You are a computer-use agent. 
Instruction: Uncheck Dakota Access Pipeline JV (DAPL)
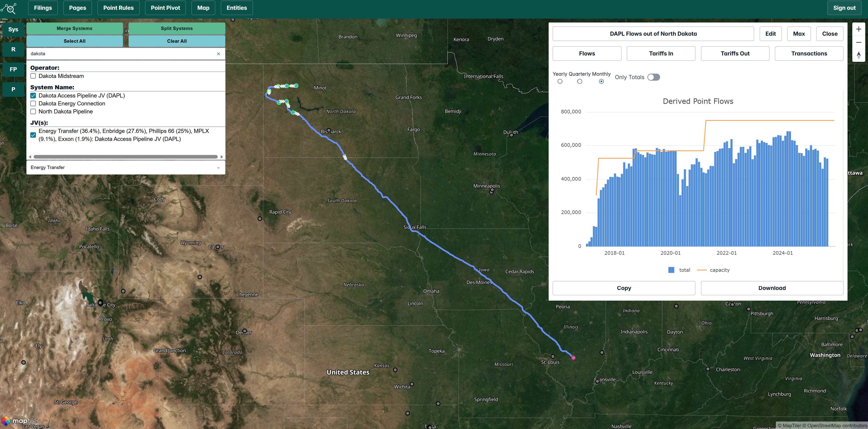[x=33, y=96]
